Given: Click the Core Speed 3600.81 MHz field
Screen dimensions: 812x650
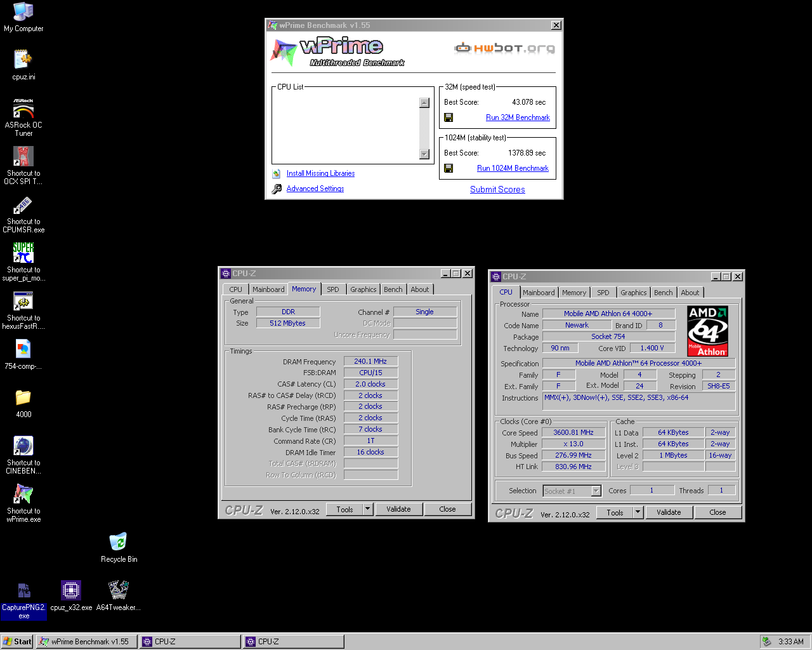Looking at the screenshot, I should [573, 432].
